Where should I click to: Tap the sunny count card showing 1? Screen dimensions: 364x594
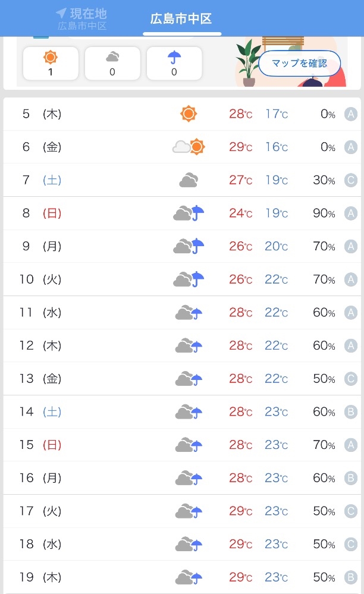[51, 63]
